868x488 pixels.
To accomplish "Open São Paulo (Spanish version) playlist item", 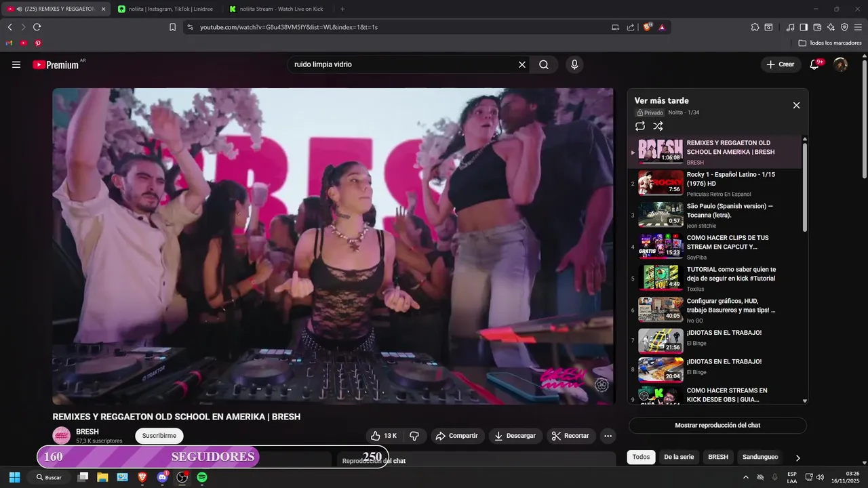I will (716, 215).
